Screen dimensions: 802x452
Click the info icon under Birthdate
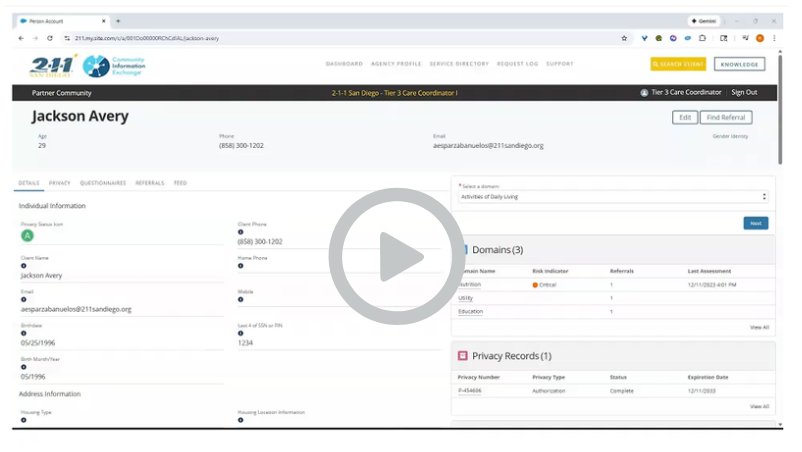tap(23, 334)
